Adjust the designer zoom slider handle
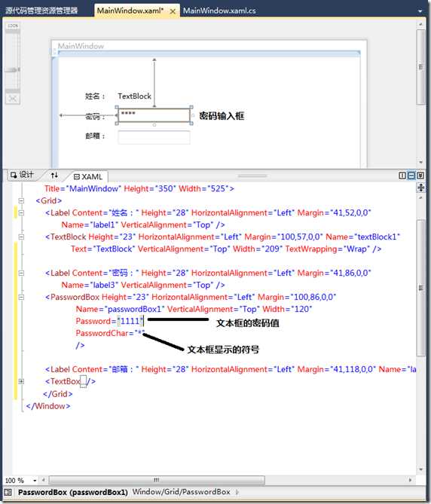This screenshot has height=504, width=431. click(13, 69)
